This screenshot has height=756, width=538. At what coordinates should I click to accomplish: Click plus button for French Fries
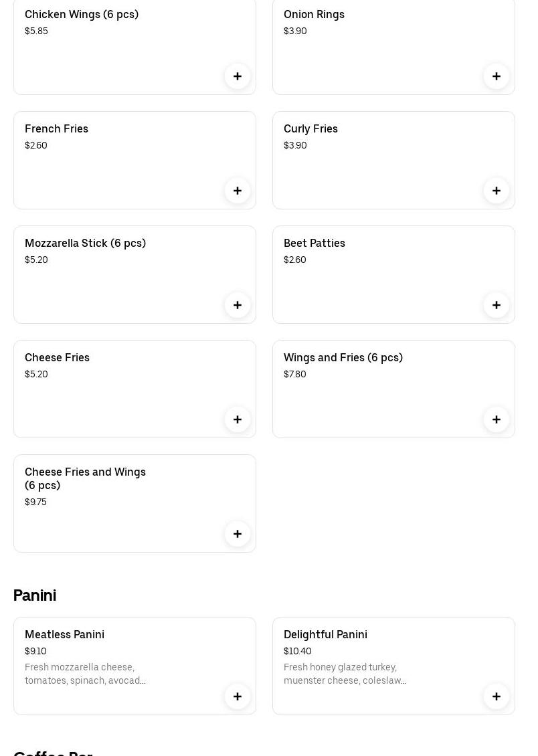(238, 191)
